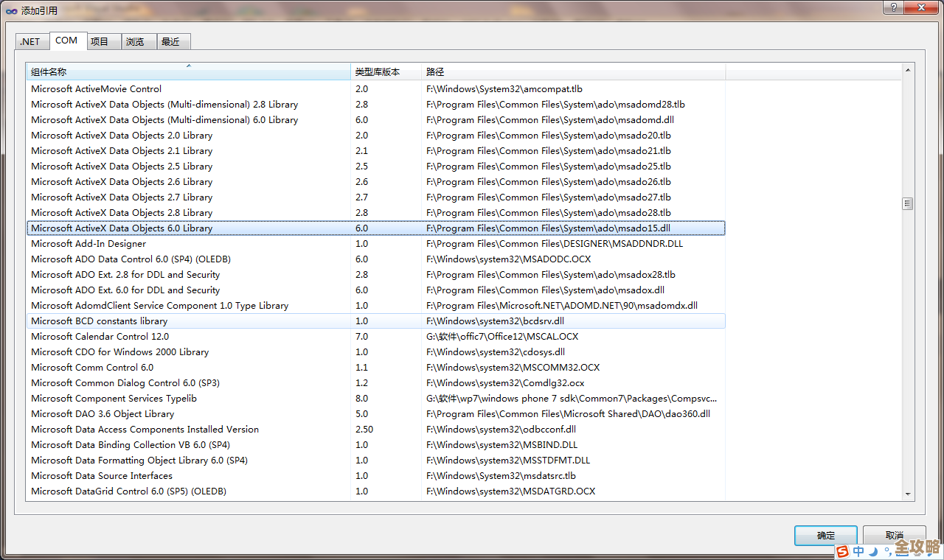
Task: Toggle Chinese/English with the 中 icon
Action: pos(858,550)
